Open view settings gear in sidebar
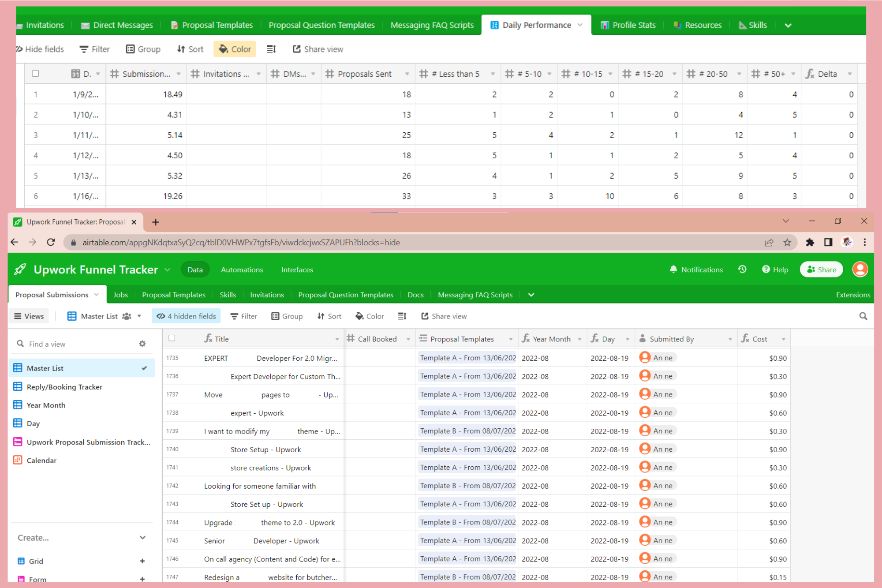 point(142,344)
